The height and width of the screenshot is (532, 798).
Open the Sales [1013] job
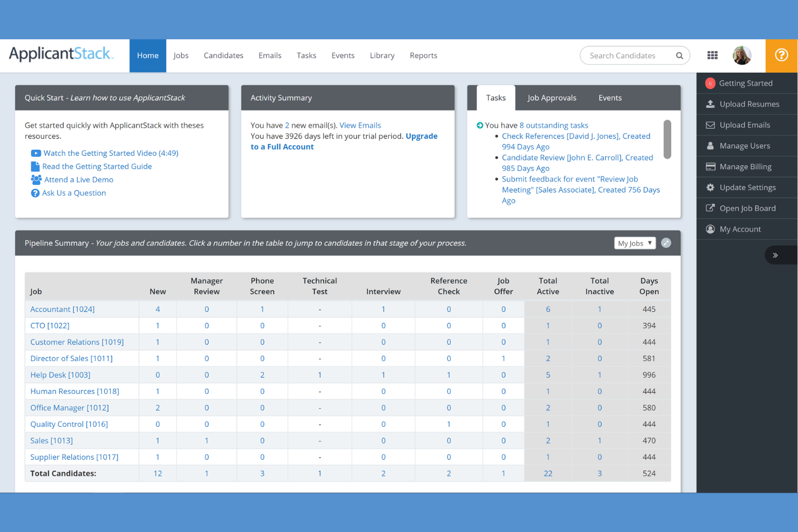[52, 441]
